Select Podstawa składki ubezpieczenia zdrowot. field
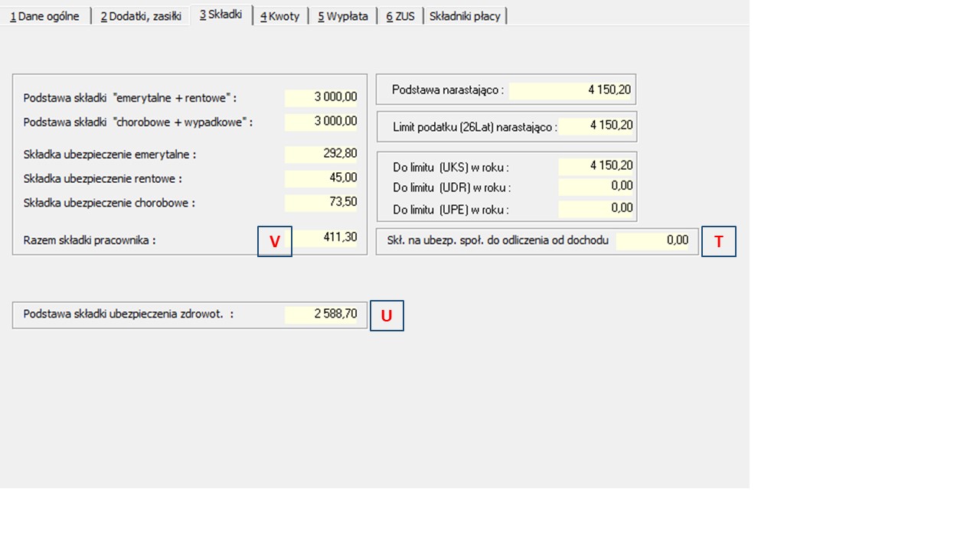This screenshot has width=980, height=551. pos(322,314)
